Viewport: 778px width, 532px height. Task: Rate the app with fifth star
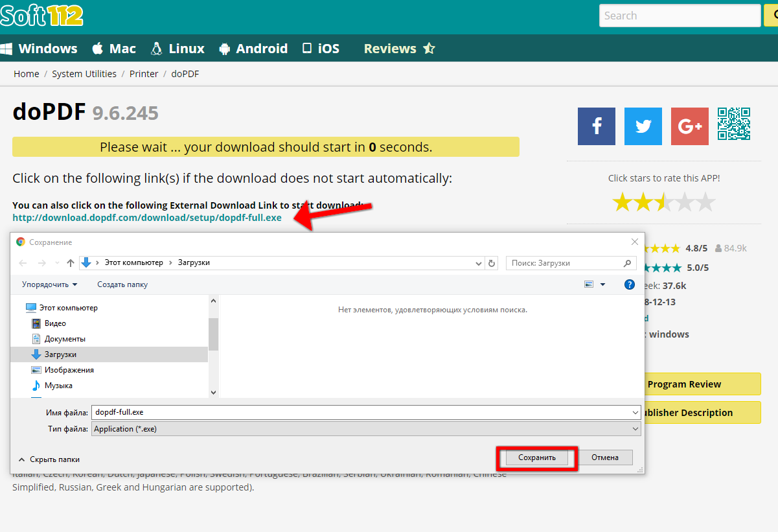point(705,203)
